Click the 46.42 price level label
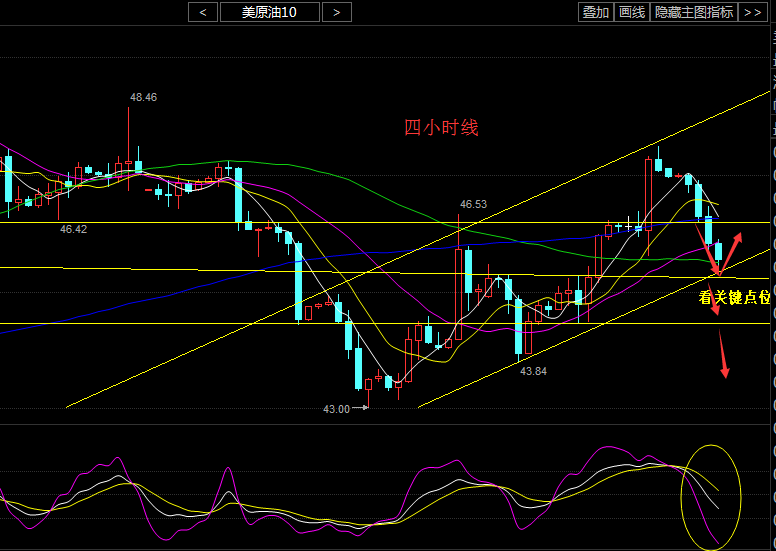 pyautogui.click(x=73, y=229)
